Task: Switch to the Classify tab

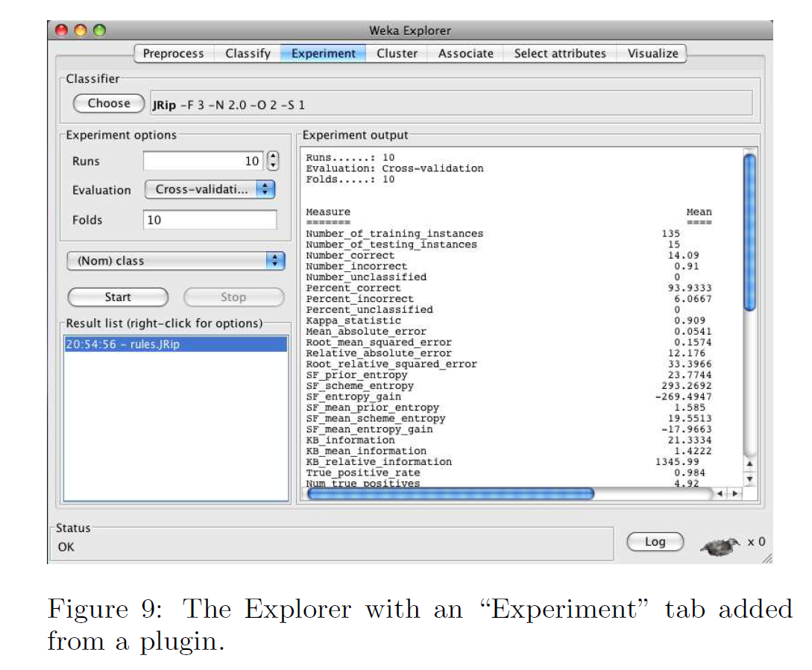Action: pos(248,54)
